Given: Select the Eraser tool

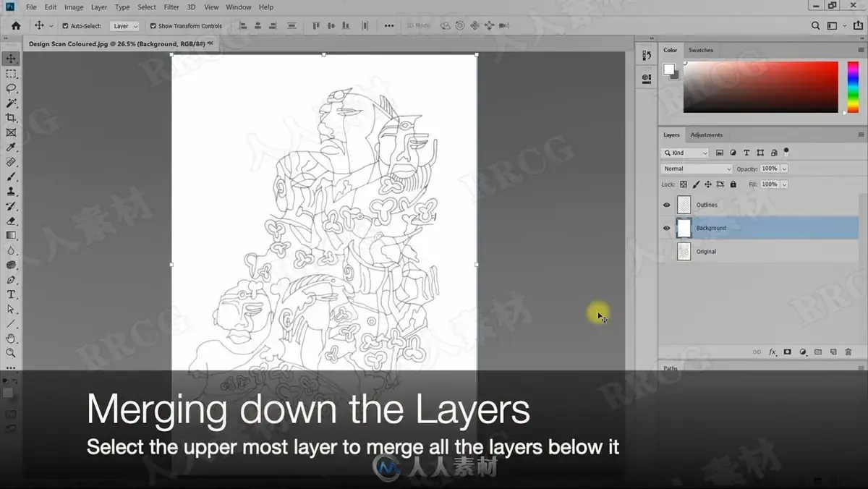Looking at the screenshot, I should click(x=11, y=221).
